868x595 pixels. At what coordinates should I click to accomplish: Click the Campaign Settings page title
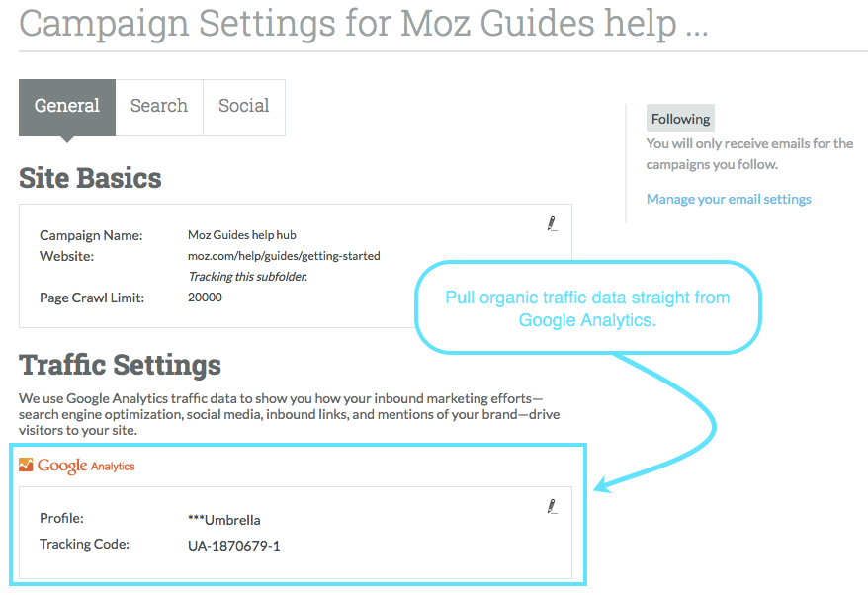364,24
